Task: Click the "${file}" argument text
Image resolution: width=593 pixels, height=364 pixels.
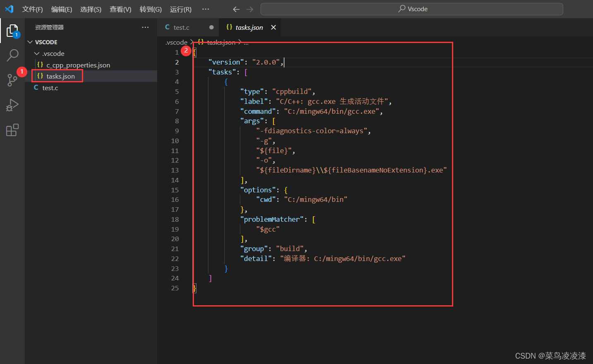Action: 274,151
